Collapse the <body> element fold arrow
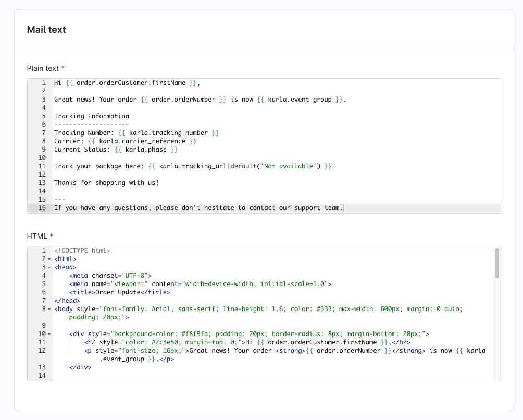Screen dimensions: 523x420 coord(49,308)
